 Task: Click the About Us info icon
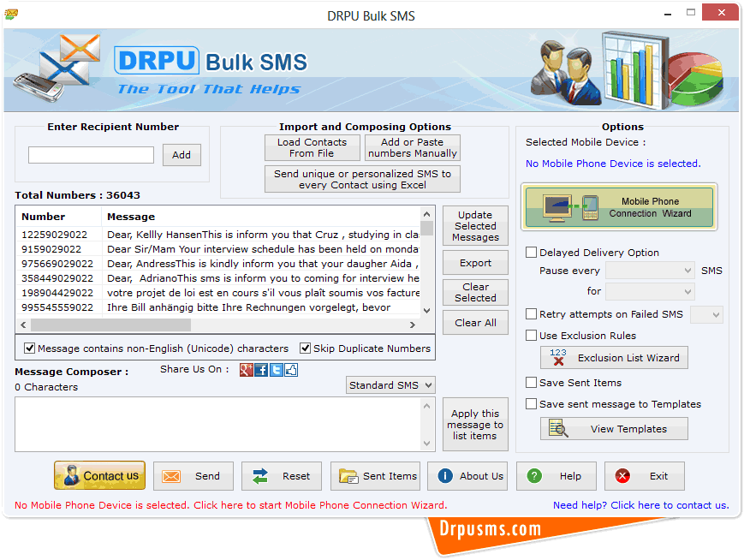click(x=445, y=475)
